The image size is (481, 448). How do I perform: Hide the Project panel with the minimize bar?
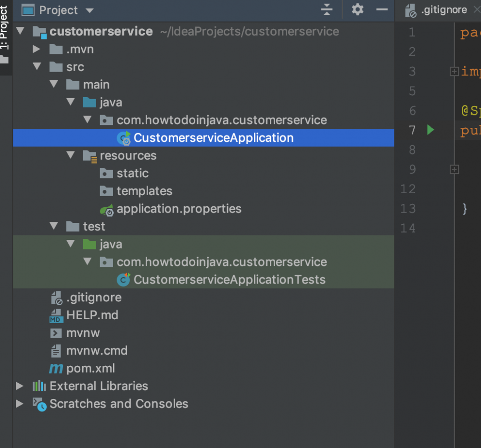(382, 10)
